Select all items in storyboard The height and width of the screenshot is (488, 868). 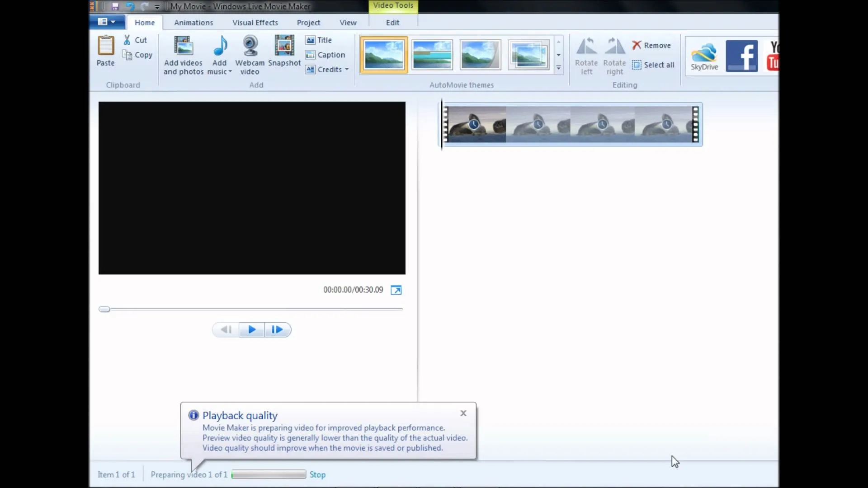(653, 65)
